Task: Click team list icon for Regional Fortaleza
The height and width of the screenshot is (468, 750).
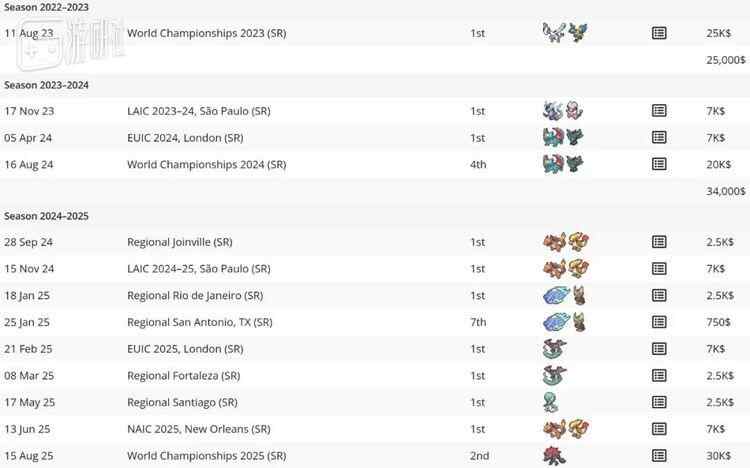Action: [659, 376]
